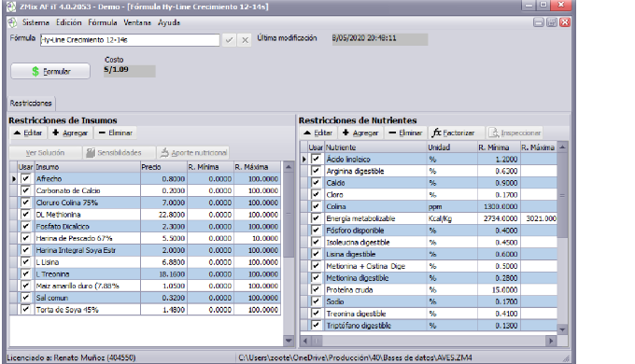Viewport: 635px width, 364px height.
Task: Select the Triptófano digestible row
Action: 429,326
